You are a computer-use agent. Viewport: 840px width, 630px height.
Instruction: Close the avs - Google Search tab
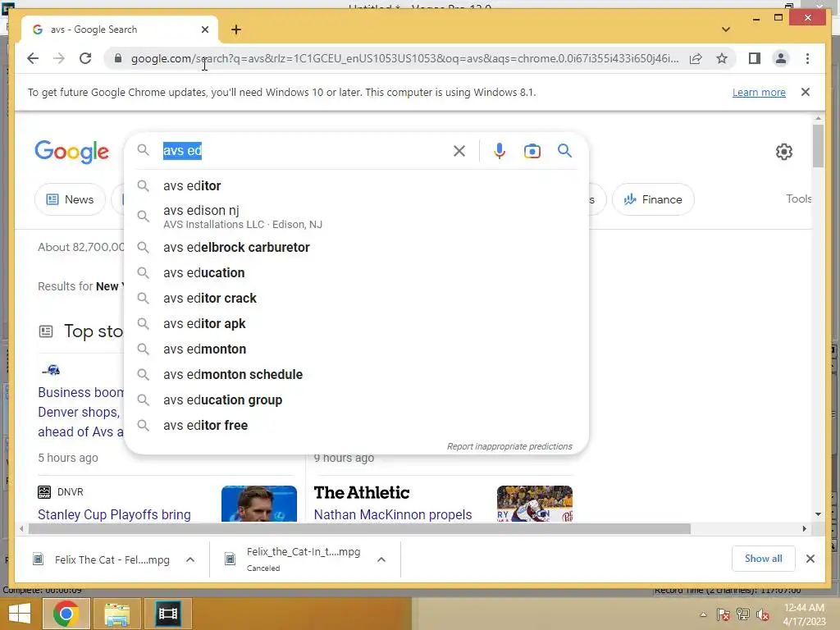pyautogui.click(x=204, y=30)
